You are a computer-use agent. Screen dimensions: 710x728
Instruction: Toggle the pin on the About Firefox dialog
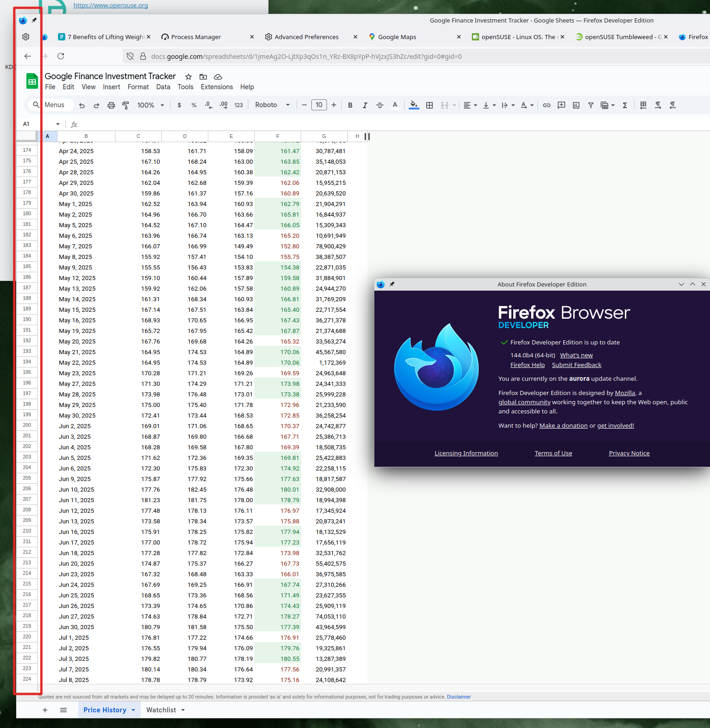(392, 284)
